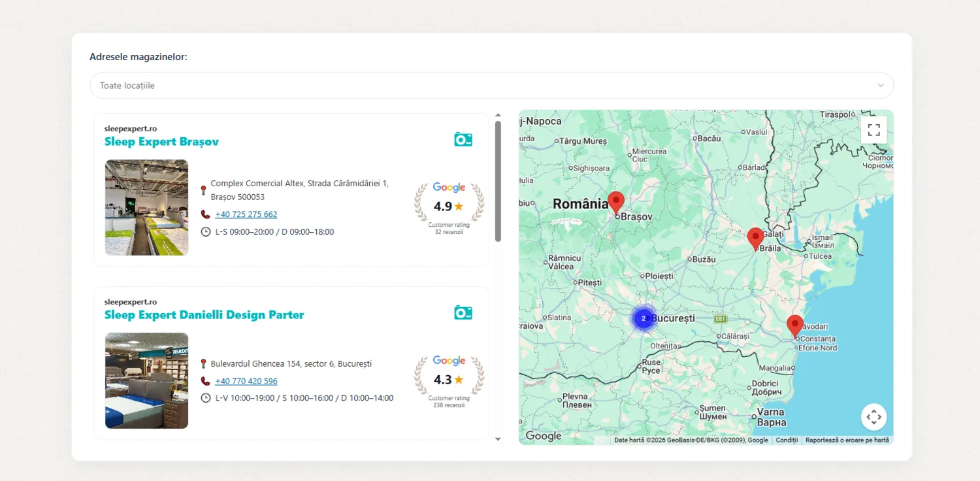Viewport: 980px width, 481px height.
Task: Open Sleep Expert Danielli Design Parter title
Action: point(204,315)
